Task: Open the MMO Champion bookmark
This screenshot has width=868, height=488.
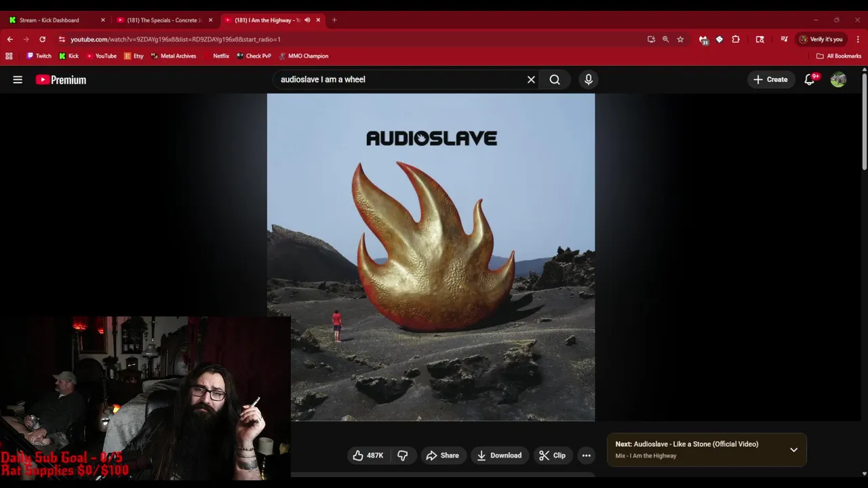Action: [x=303, y=56]
